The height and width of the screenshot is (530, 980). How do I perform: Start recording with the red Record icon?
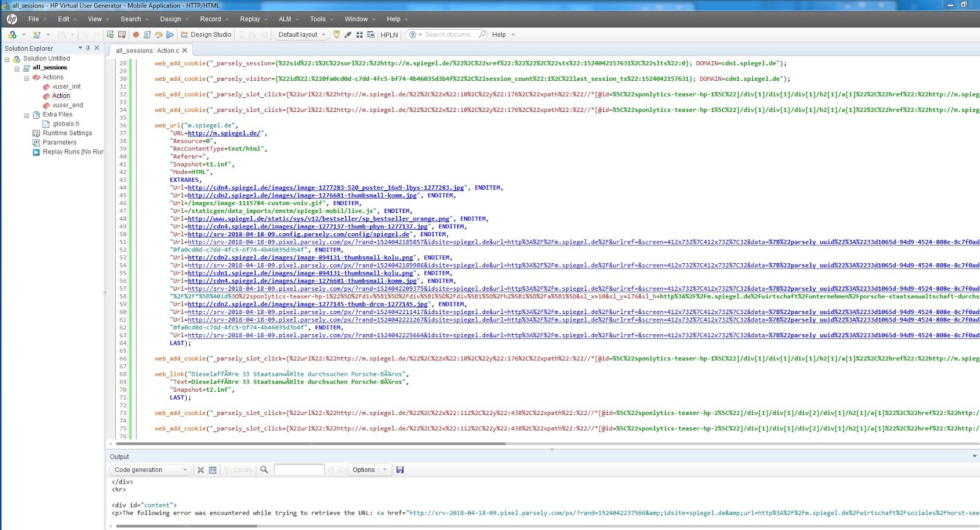pyautogui.click(x=136, y=35)
